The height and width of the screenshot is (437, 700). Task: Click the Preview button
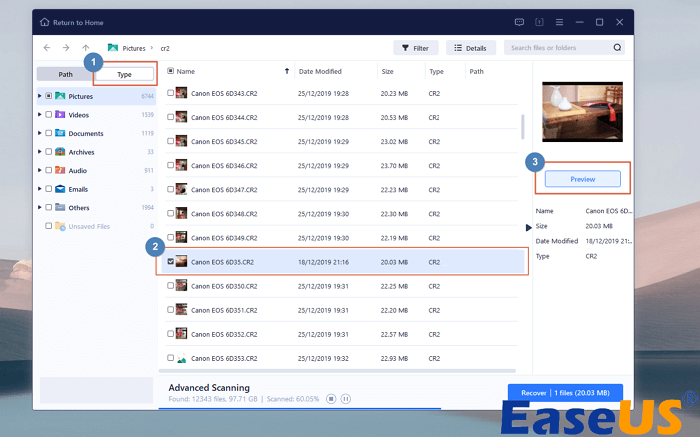tap(581, 180)
